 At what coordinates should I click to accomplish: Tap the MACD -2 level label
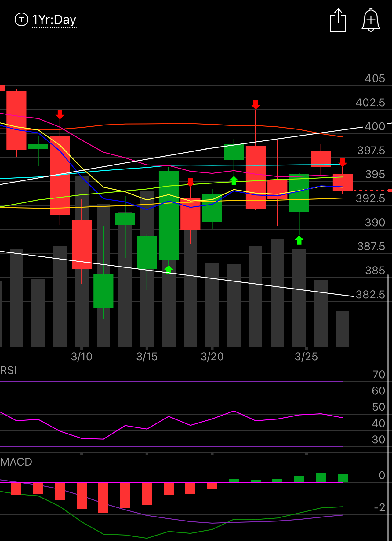click(379, 507)
